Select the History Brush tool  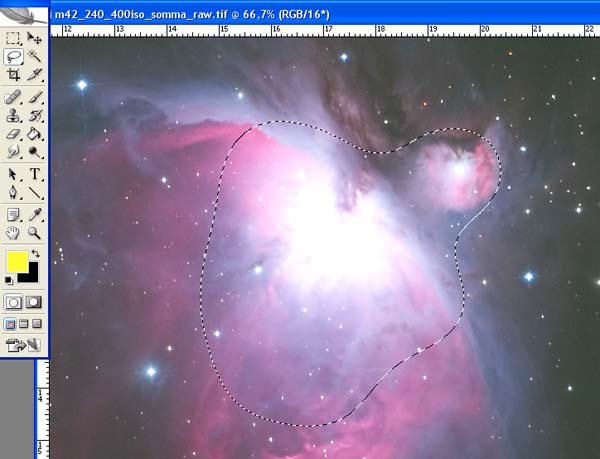pyautogui.click(x=34, y=116)
